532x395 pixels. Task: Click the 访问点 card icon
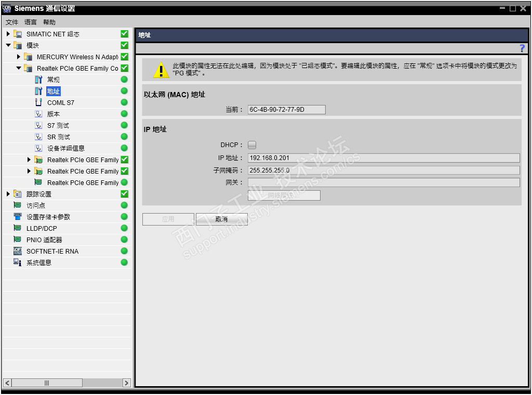(x=17, y=205)
